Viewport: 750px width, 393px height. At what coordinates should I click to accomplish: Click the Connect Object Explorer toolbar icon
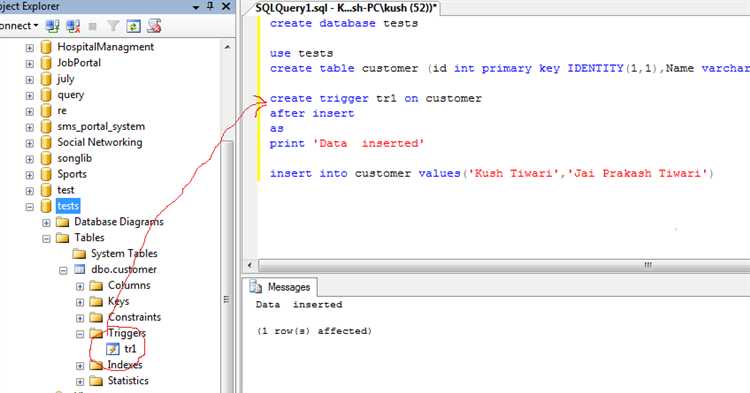point(53,26)
